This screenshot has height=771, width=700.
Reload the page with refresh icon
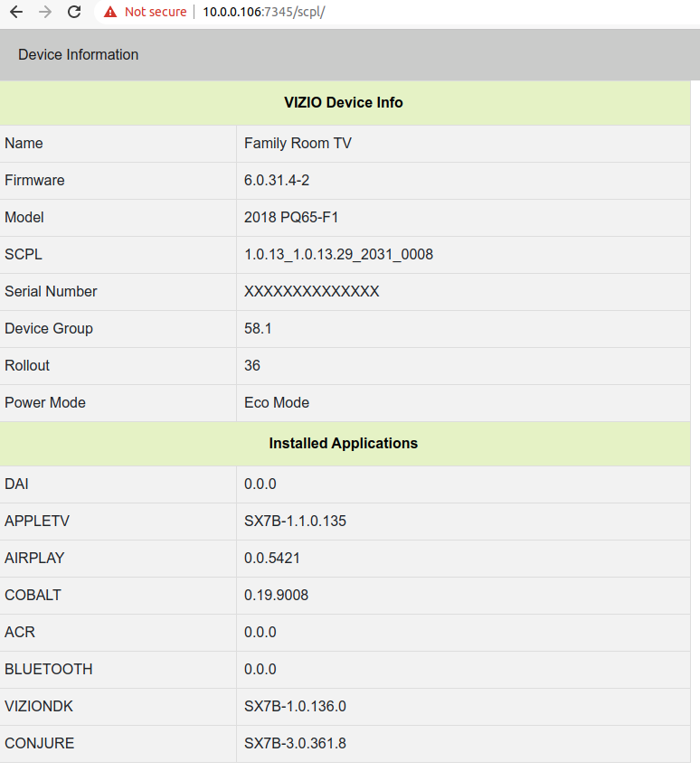74,12
